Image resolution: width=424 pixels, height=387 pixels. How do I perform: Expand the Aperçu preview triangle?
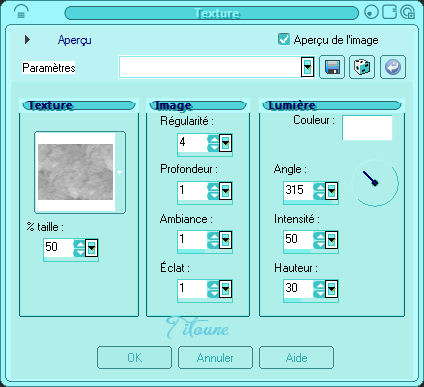(x=27, y=40)
